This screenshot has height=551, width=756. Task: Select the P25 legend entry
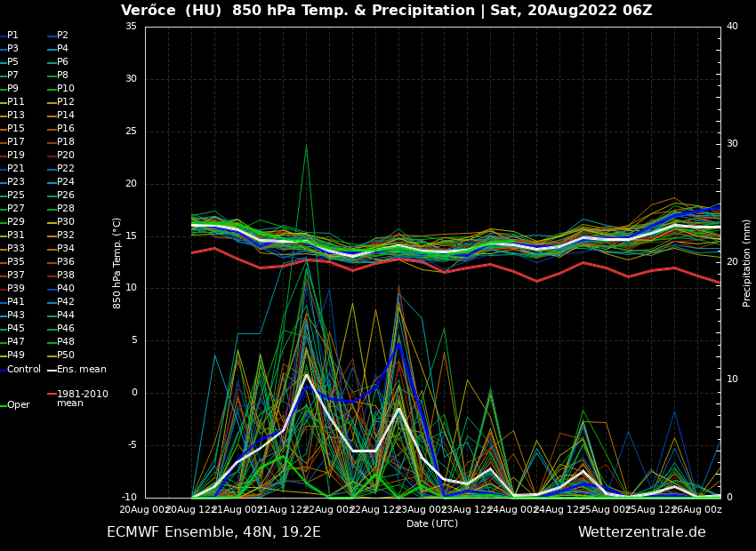click(x=16, y=196)
